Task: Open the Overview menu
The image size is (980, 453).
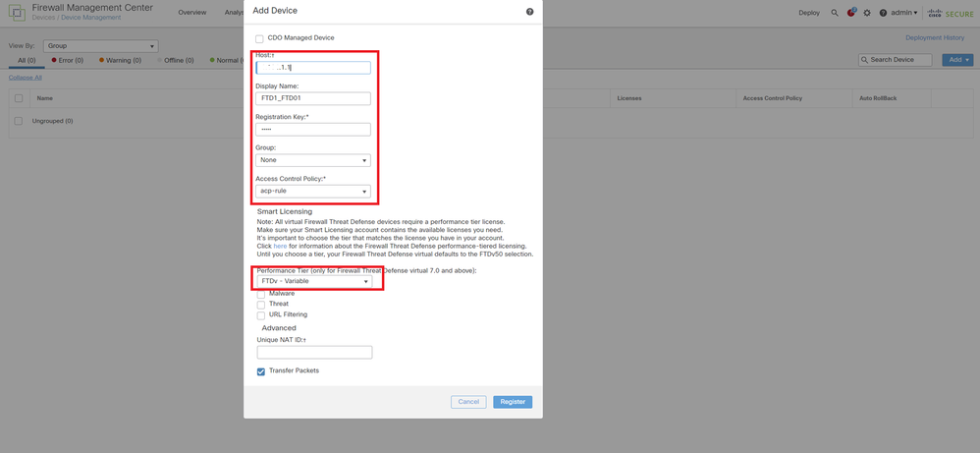Action: pos(191,13)
